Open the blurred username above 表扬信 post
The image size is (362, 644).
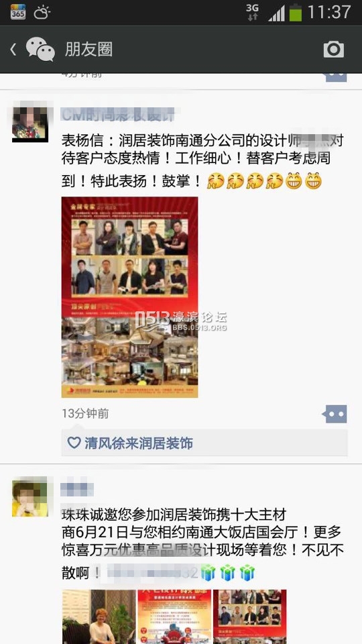(118, 115)
